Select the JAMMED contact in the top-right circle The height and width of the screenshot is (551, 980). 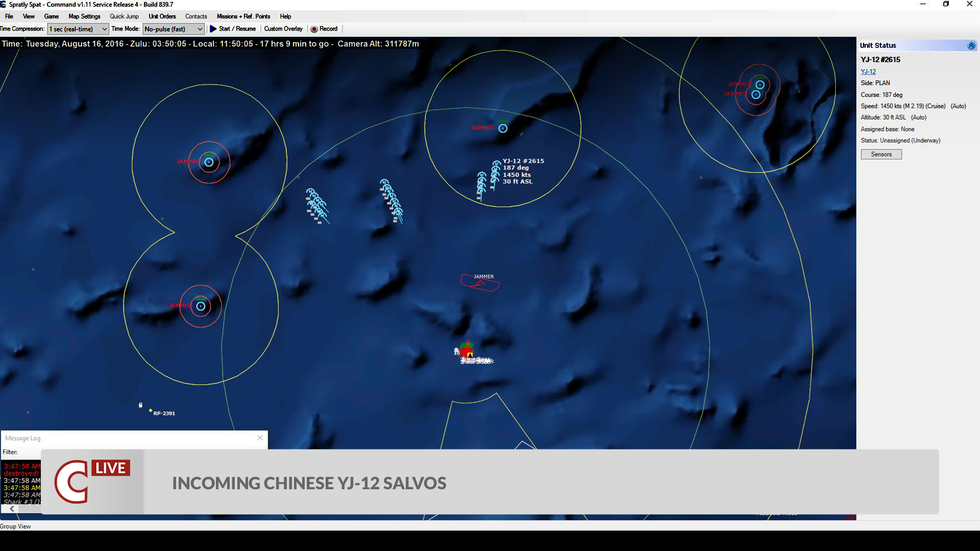click(x=759, y=84)
